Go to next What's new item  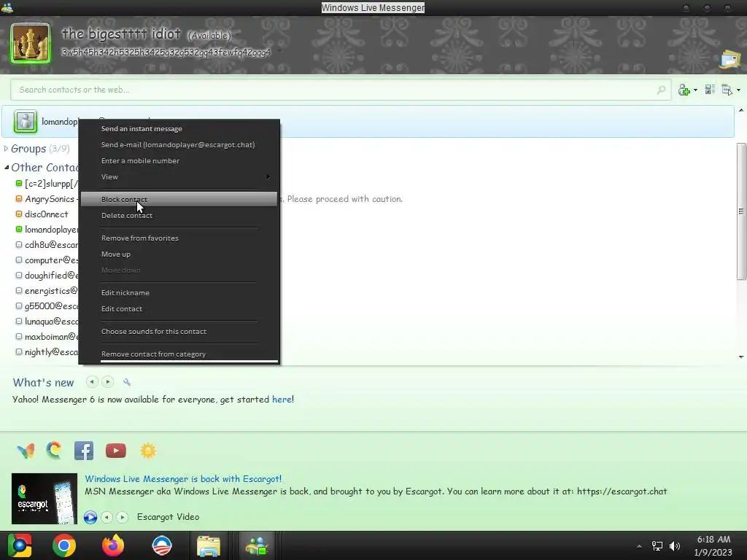[108, 382]
